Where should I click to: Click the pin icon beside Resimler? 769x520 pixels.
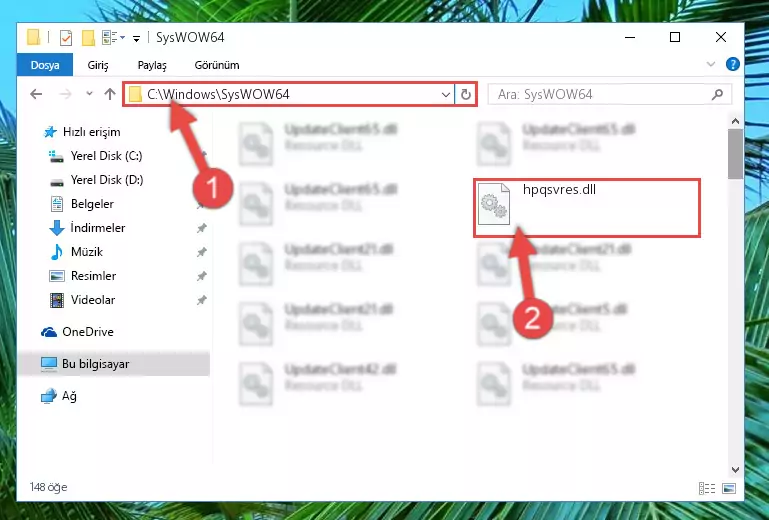pyautogui.click(x=201, y=276)
